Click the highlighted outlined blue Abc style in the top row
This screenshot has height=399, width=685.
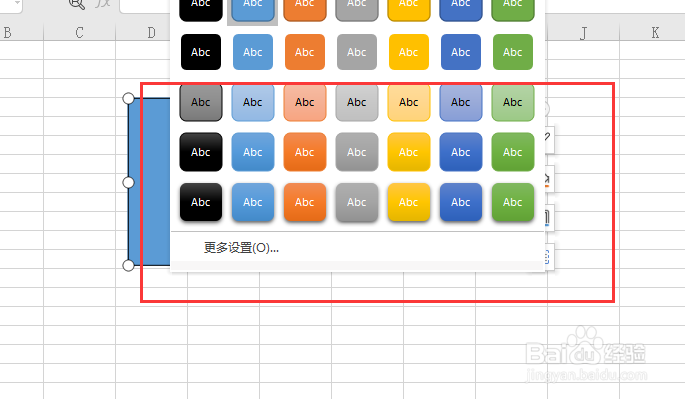tap(253, 10)
